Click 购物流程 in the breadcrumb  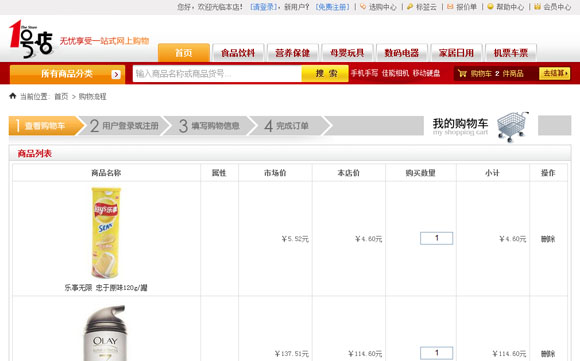(x=92, y=97)
